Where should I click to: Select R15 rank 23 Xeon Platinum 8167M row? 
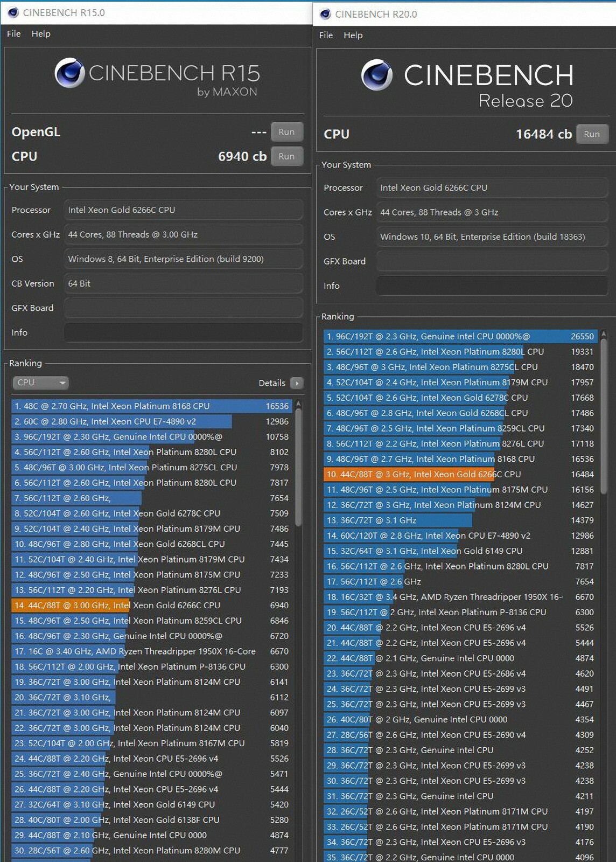click(152, 743)
